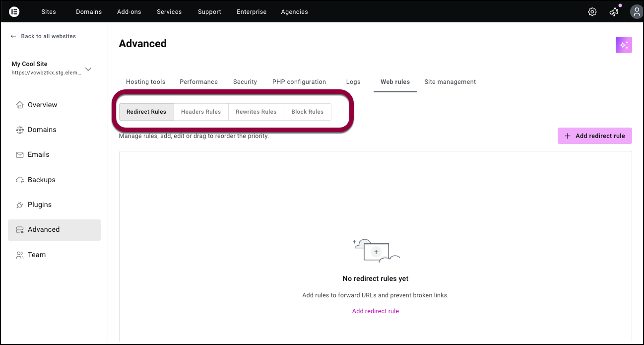Open Plugins in the sidebar

39,205
